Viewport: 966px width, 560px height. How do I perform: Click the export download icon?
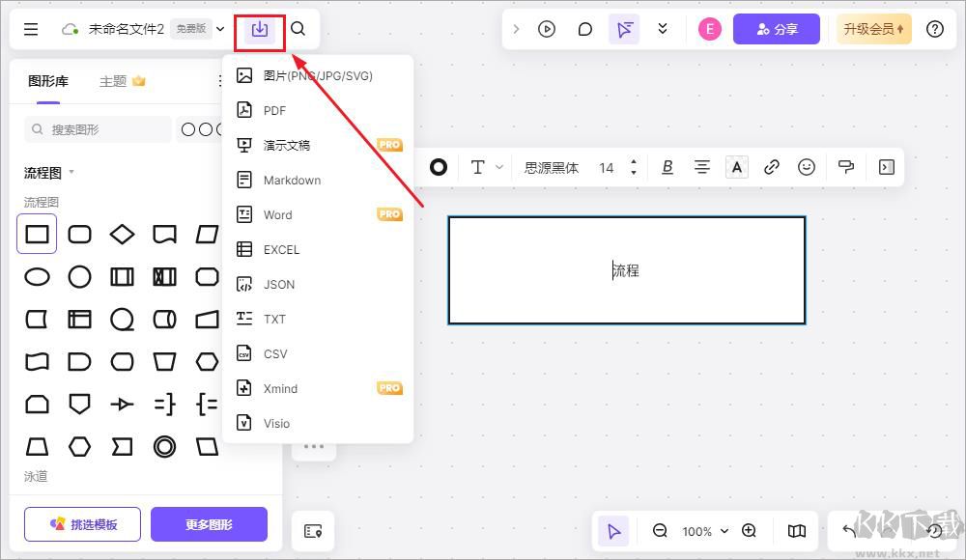click(259, 29)
